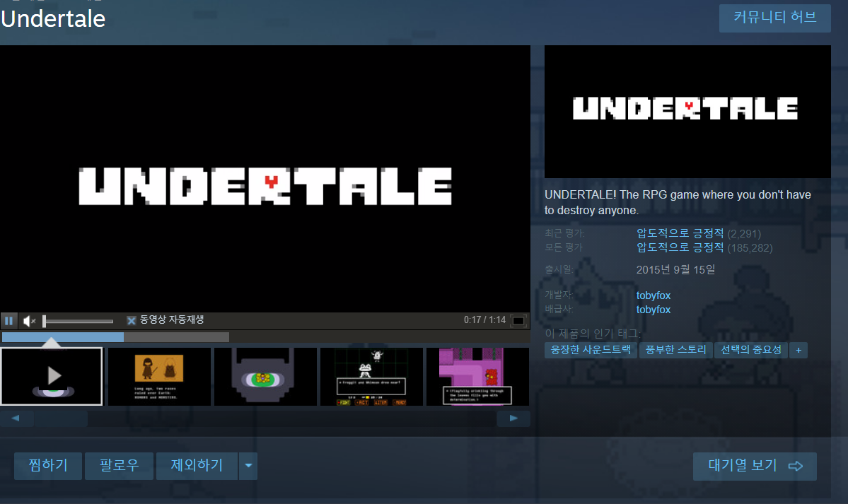The width and height of the screenshot is (848, 504).
Task: Enter fullscreen video mode
Action: [x=518, y=321]
